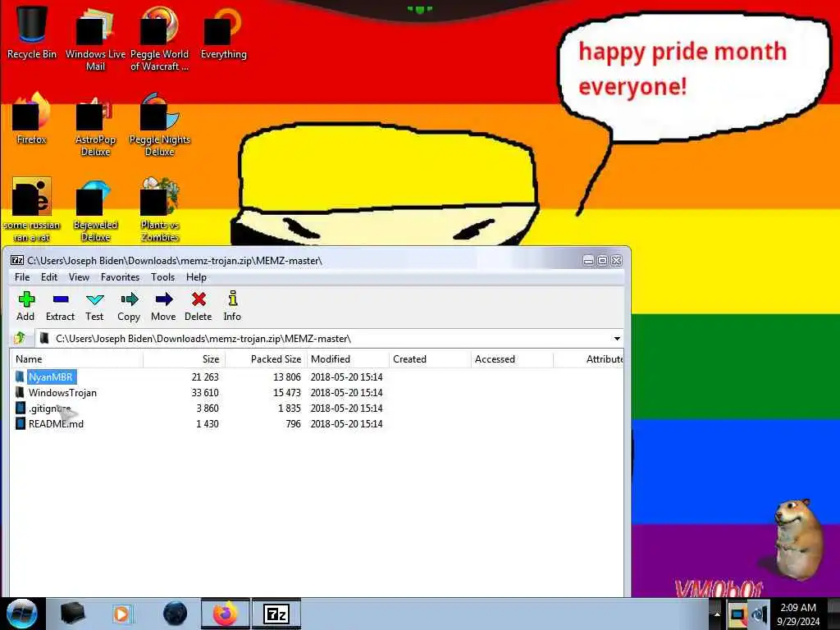The width and height of the screenshot is (840, 630).
Task: Select the .gitignore file icon
Action: tap(20, 408)
